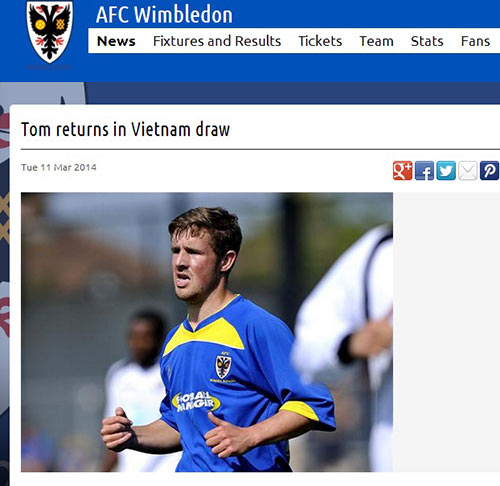Tweet article using Twitter bird icon
Image resolution: width=500 pixels, height=486 pixels.
click(446, 171)
